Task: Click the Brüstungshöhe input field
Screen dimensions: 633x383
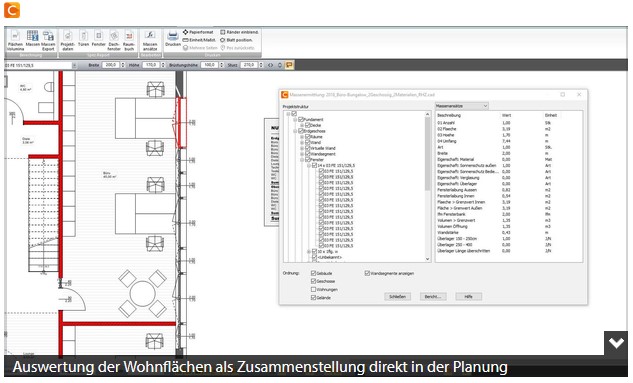Action: tap(209, 65)
